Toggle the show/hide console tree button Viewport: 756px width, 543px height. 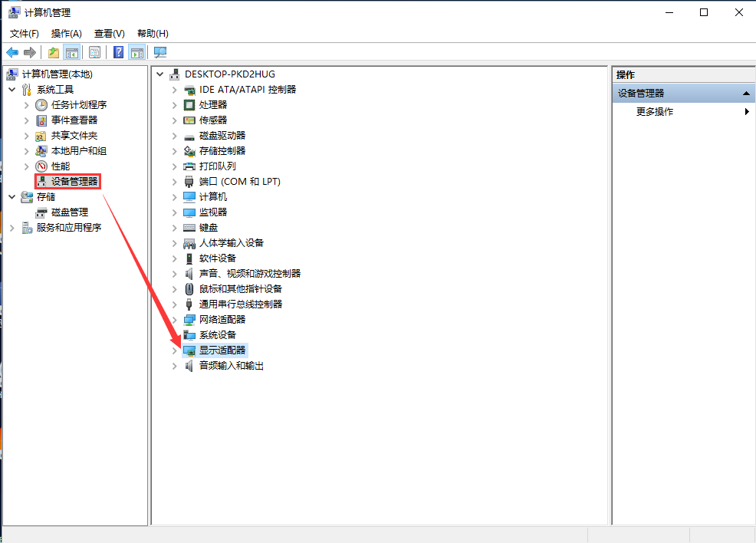point(72,53)
